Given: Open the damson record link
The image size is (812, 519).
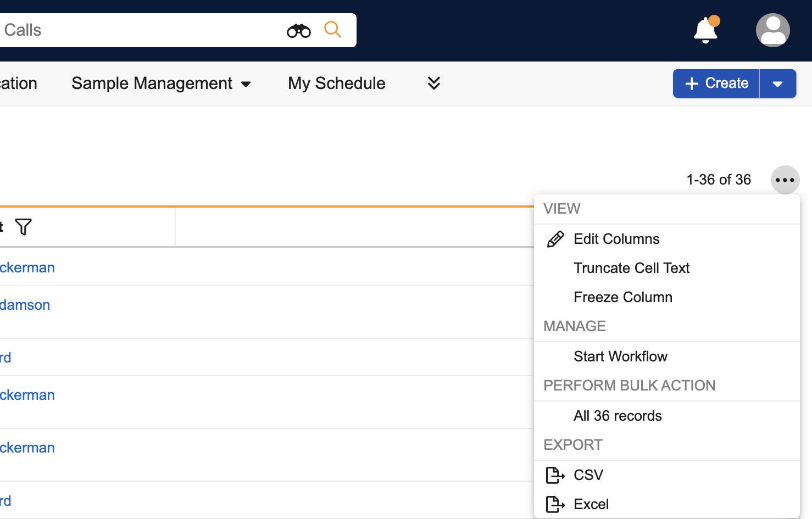Looking at the screenshot, I should 25,305.
